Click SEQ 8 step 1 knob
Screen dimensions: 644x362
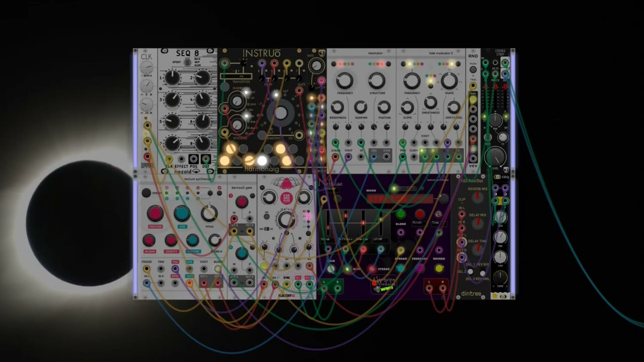point(172,77)
